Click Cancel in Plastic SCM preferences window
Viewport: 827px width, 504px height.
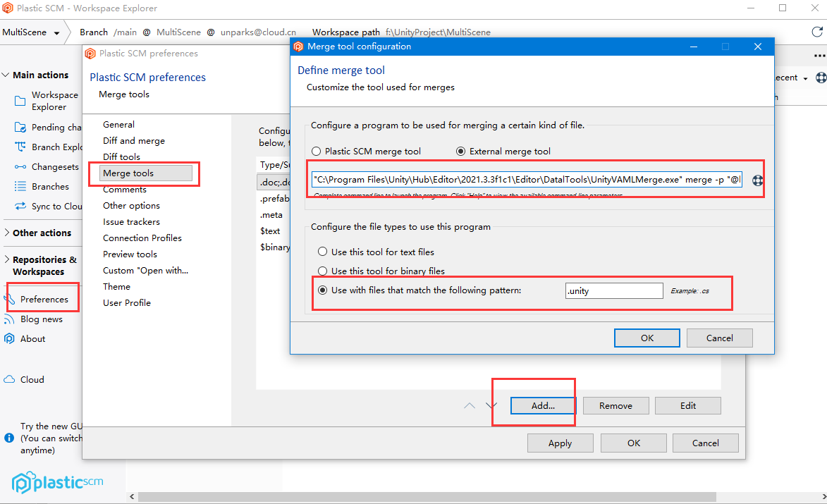pyautogui.click(x=705, y=443)
